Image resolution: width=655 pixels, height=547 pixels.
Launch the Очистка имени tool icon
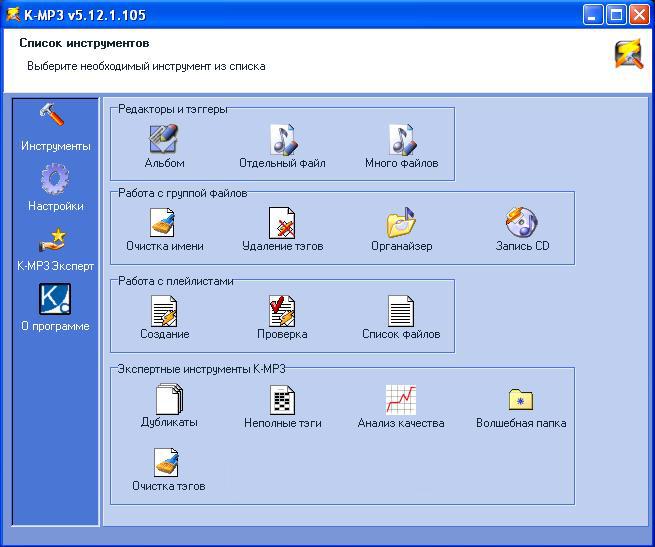(x=163, y=222)
